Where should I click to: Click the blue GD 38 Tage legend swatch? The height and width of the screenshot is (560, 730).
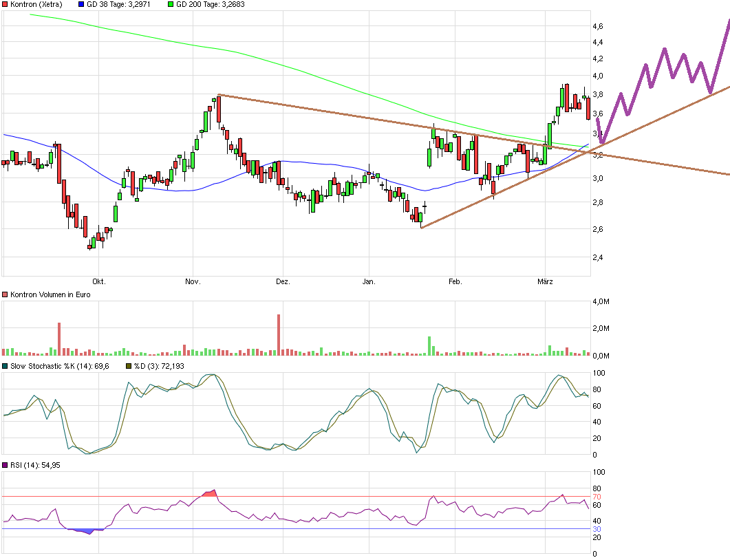(x=82, y=4)
